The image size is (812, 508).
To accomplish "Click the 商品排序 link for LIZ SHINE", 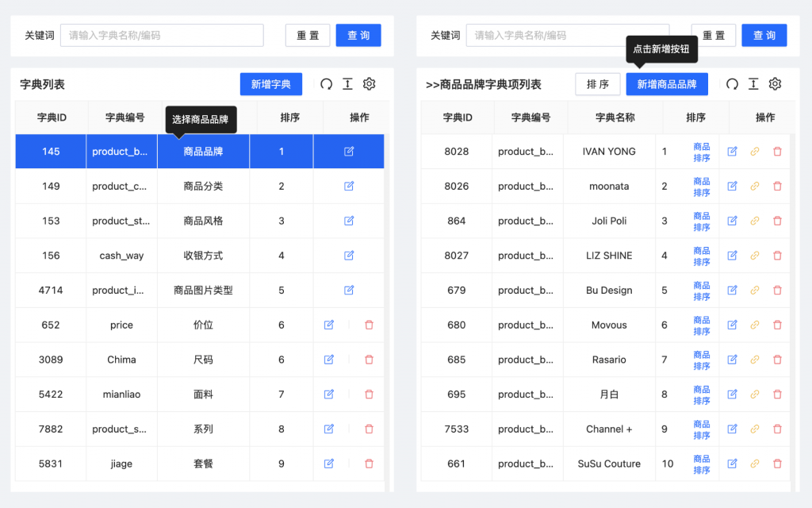I will point(702,256).
